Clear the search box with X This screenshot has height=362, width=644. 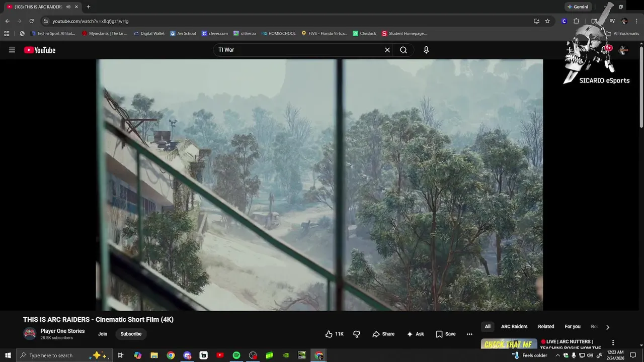387,50
